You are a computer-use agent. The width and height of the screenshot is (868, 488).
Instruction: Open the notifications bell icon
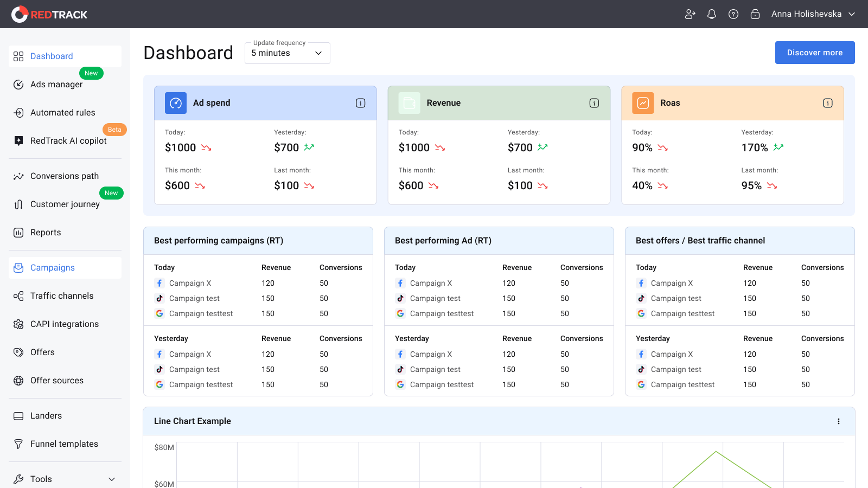point(712,14)
